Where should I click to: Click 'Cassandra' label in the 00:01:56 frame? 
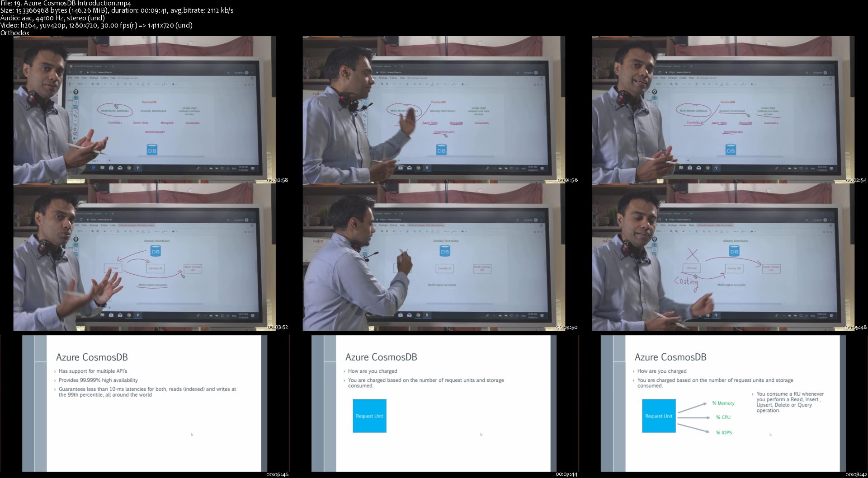point(481,123)
